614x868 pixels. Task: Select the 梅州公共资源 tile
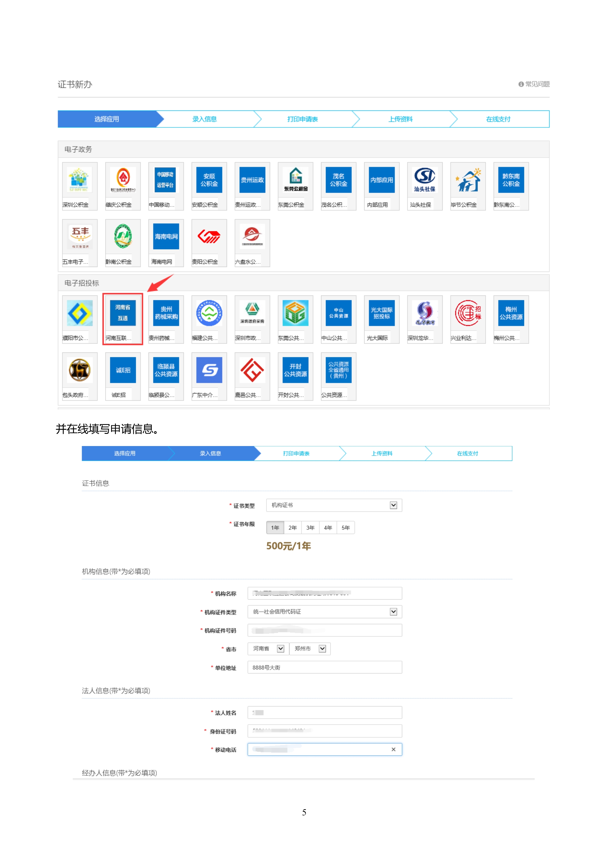(x=511, y=320)
